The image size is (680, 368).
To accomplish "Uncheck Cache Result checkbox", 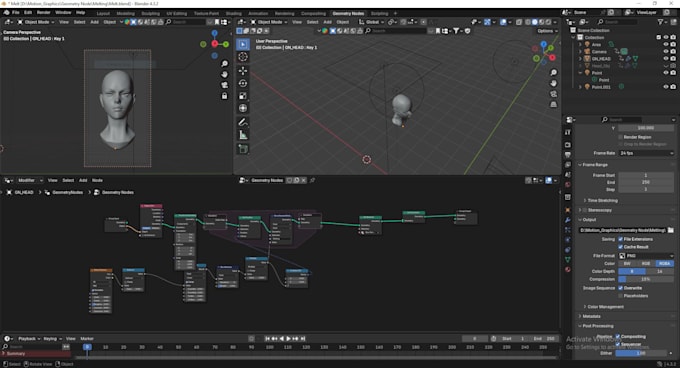I will pyautogui.click(x=621, y=247).
